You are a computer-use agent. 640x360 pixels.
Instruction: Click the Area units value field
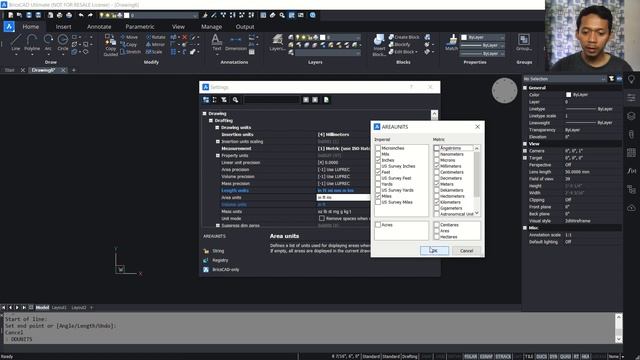pyautogui.click(x=343, y=197)
